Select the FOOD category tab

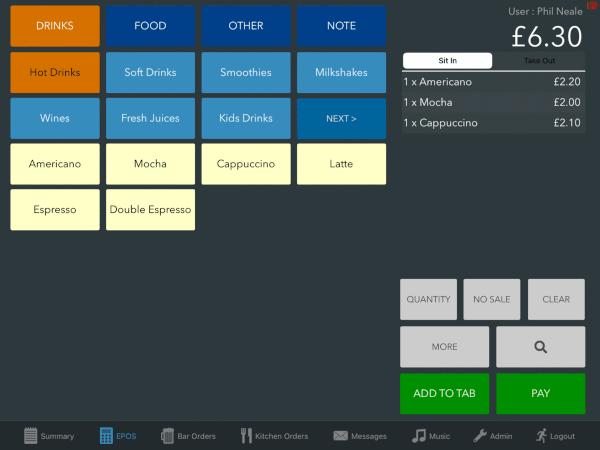[150, 26]
